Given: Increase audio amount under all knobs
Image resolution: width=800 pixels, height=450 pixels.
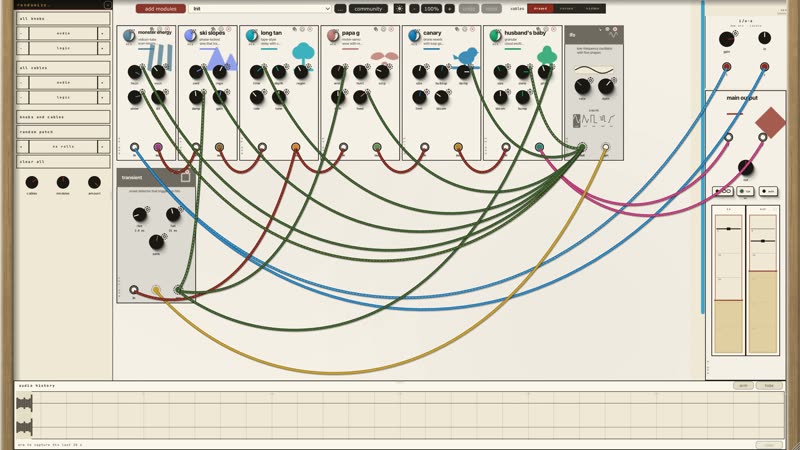Looking at the screenshot, I should pos(104,33).
